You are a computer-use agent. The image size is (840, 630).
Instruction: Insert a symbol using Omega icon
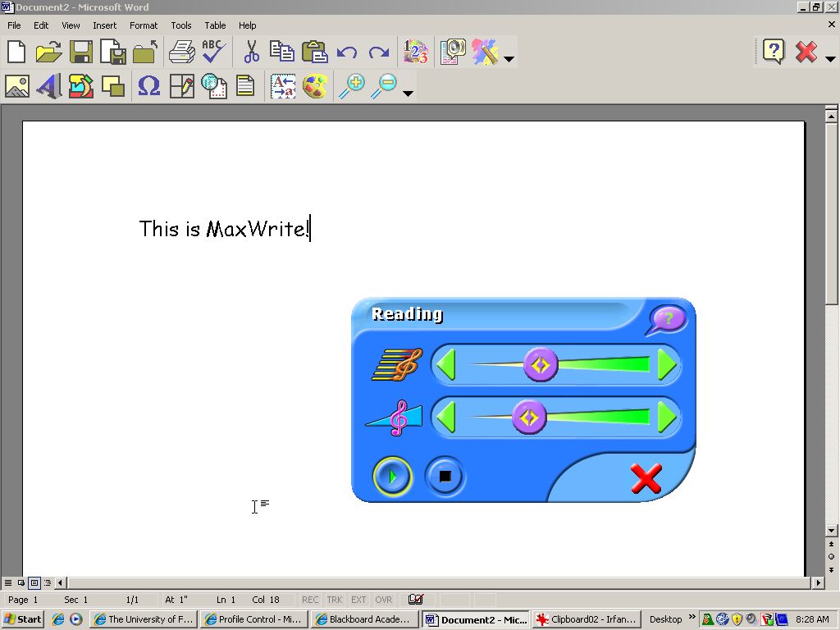(x=148, y=86)
